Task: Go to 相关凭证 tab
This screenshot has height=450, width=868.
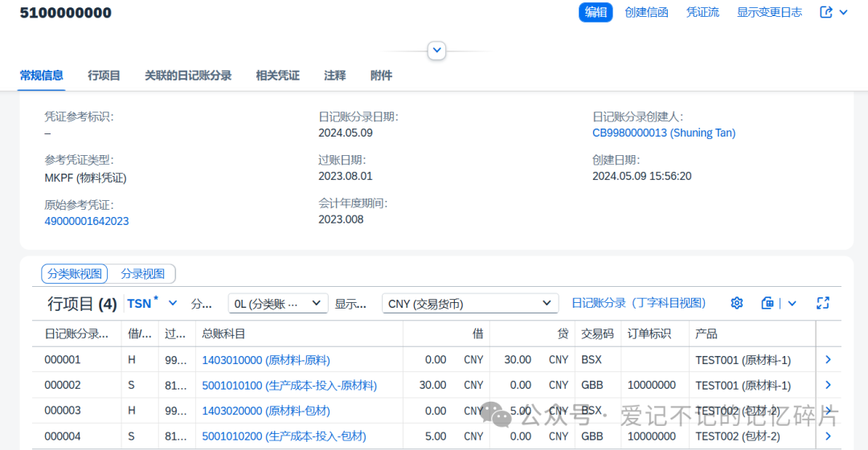Action: [278, 76]
